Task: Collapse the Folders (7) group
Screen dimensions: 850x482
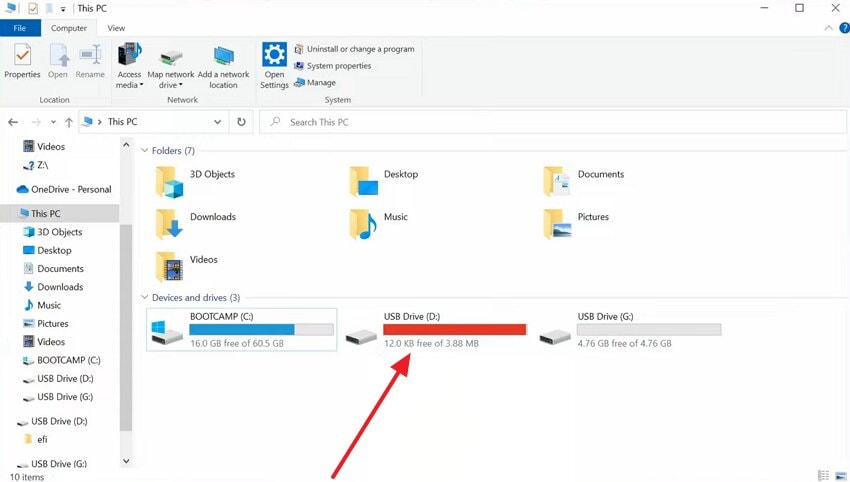Action: click(144, 150)
